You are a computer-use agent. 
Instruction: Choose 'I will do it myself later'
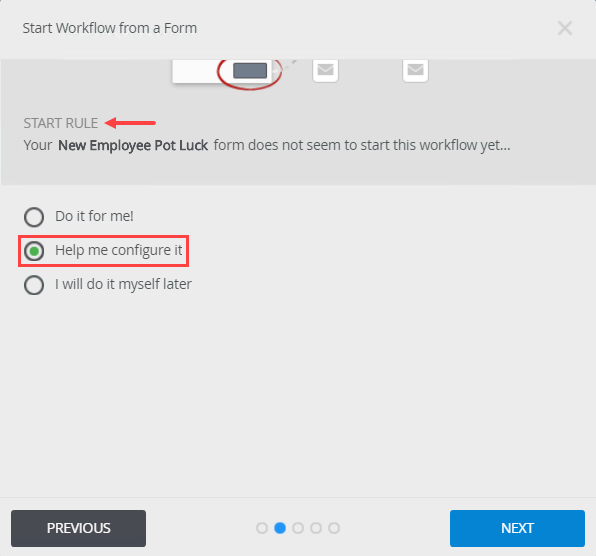34,285
